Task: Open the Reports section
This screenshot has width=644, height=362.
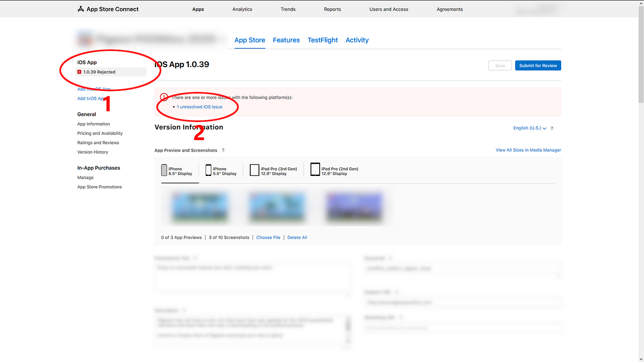Action: tap(333, 9)
